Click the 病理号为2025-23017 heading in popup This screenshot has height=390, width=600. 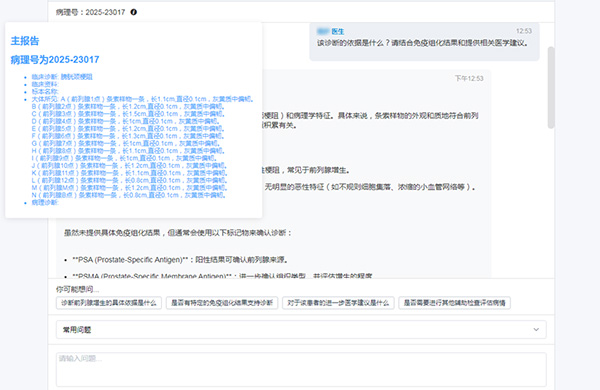(55, 60)
